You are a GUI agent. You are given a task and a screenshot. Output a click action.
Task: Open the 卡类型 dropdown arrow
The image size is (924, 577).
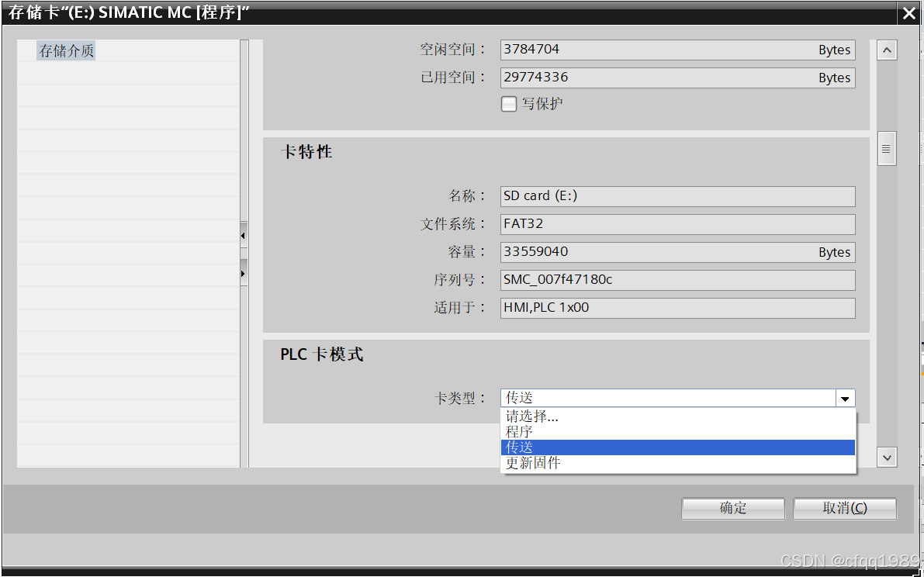pyautogui.click(x=845, y=399)
